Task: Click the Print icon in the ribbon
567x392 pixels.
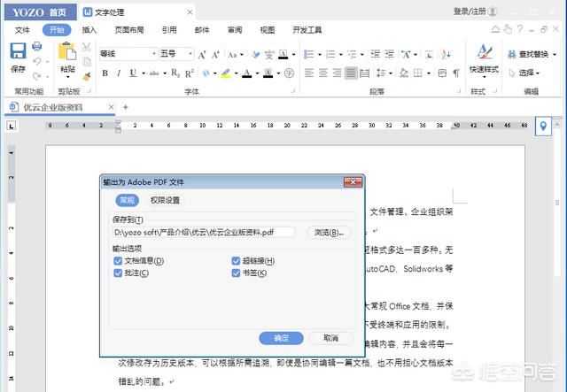Action: pyautogui.click(x=37, y=46)
